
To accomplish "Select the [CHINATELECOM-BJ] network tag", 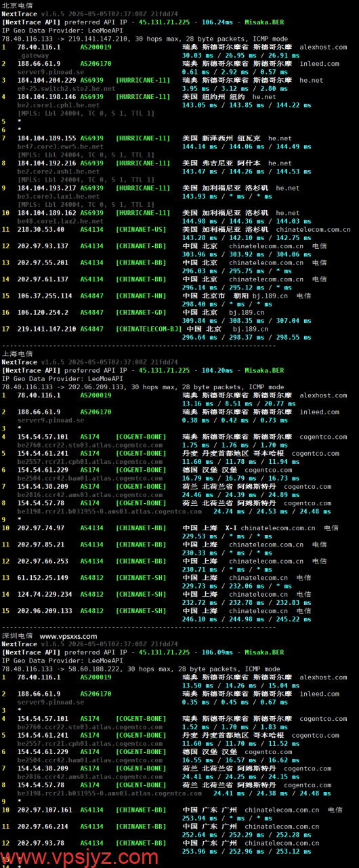I will click(149, 329).
